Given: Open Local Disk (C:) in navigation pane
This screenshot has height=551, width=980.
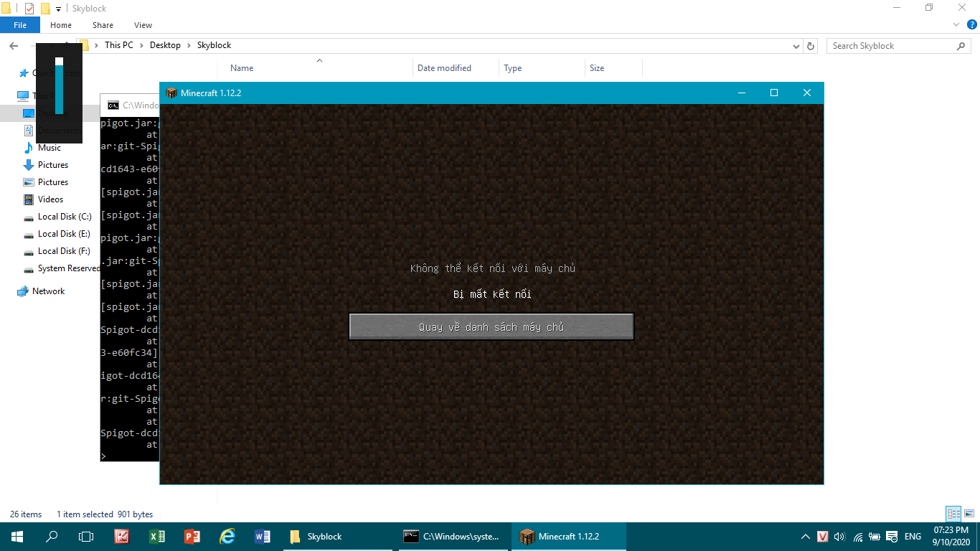Looking at the screenshot, I should point(65,217).
